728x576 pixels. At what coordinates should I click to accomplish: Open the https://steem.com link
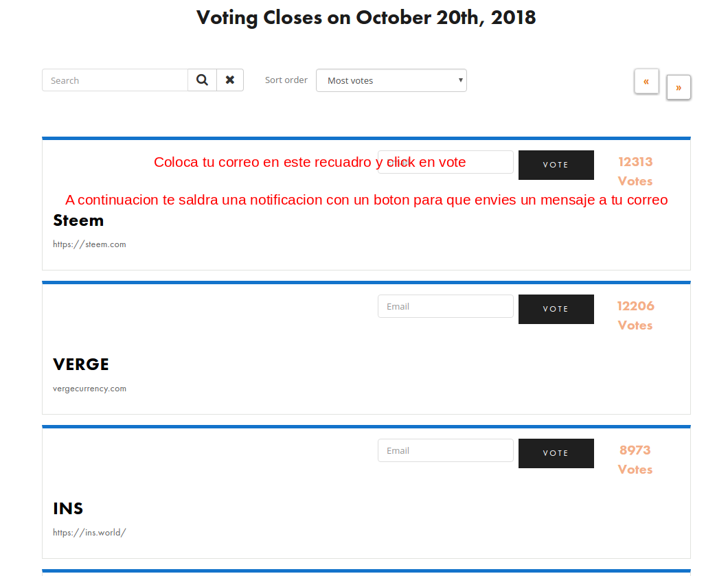coord(89,244)
